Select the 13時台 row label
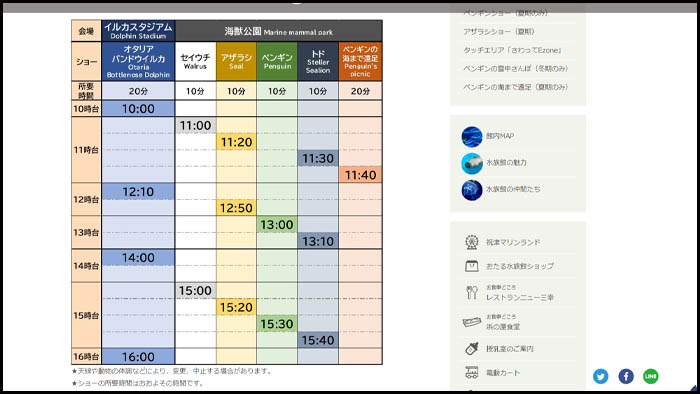This screenshot has height=394, width=700. point(86,232)
